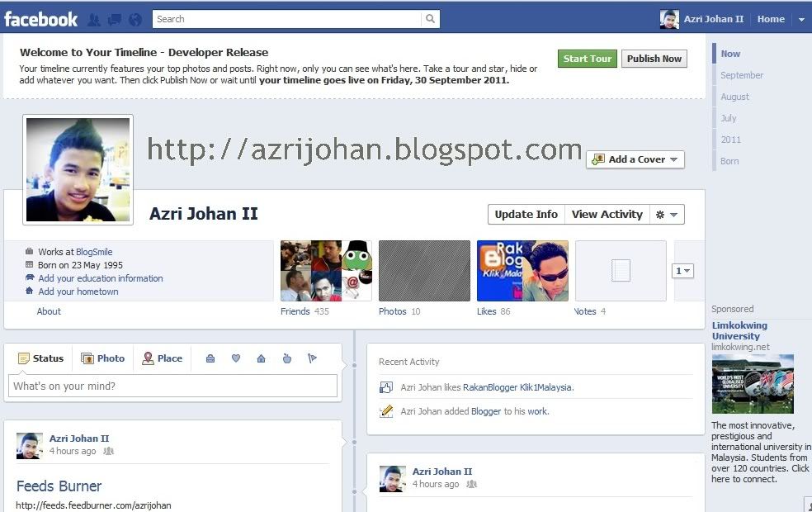The width and height of the screenshot is (812, 512).
Task: Click Azri Johan II author name on Feeds Burner post
Action: click(79, 439)
